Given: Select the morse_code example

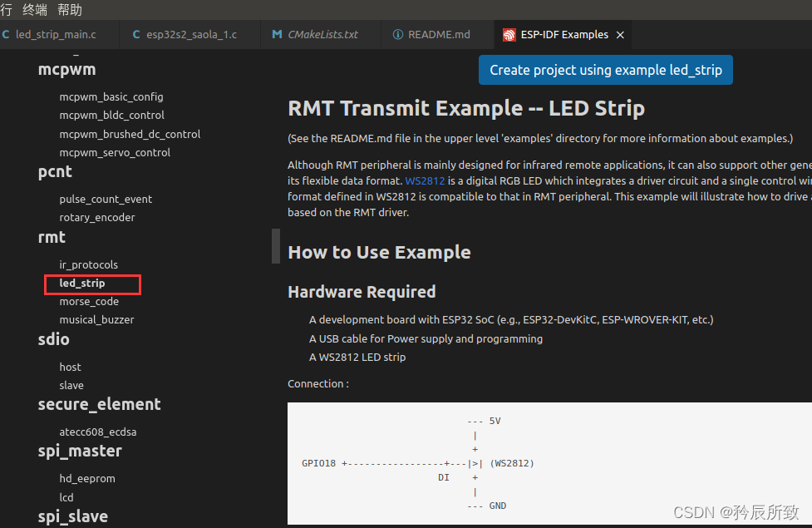Looking at the screenshot, I should (89, 302).
